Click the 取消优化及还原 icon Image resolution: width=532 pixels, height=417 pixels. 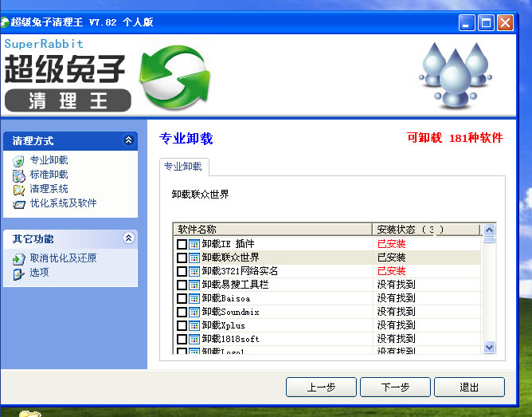coord(18,259)
